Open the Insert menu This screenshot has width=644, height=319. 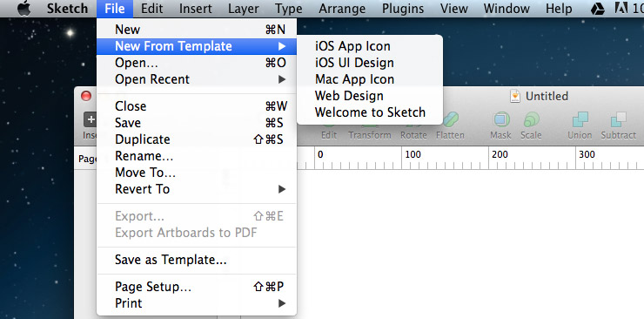pos(196,9)
